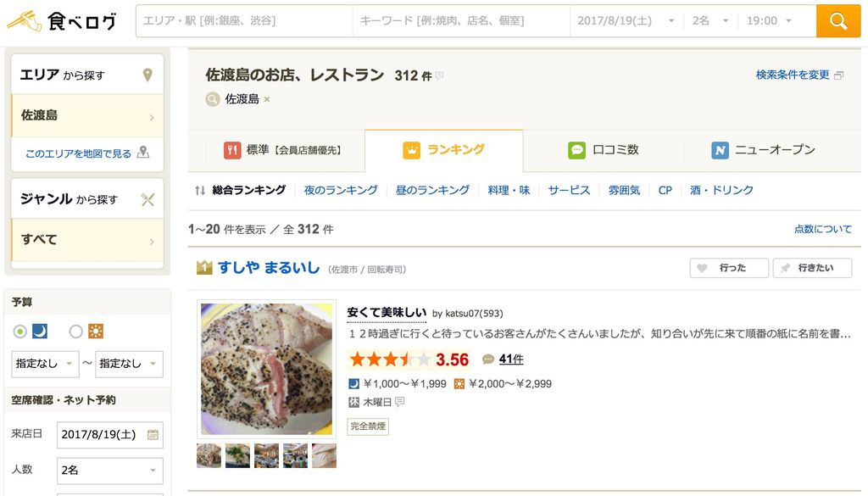Open the 2名 party size dropdown in header

(x=711, y=21)
